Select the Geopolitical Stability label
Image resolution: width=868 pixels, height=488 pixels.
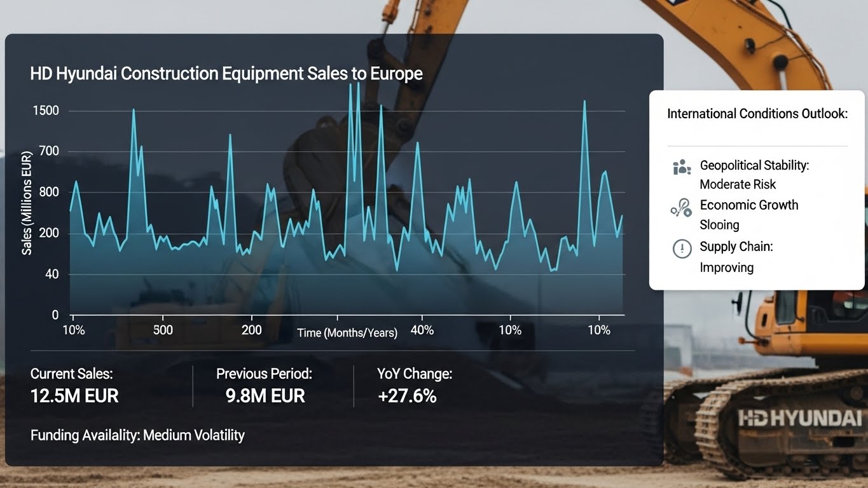tap(754, 165)
